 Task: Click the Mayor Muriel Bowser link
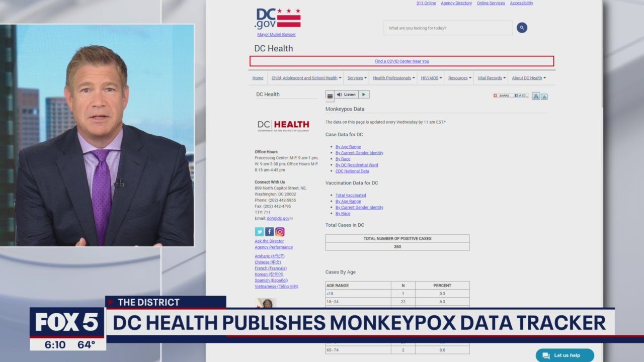(277, 35)
